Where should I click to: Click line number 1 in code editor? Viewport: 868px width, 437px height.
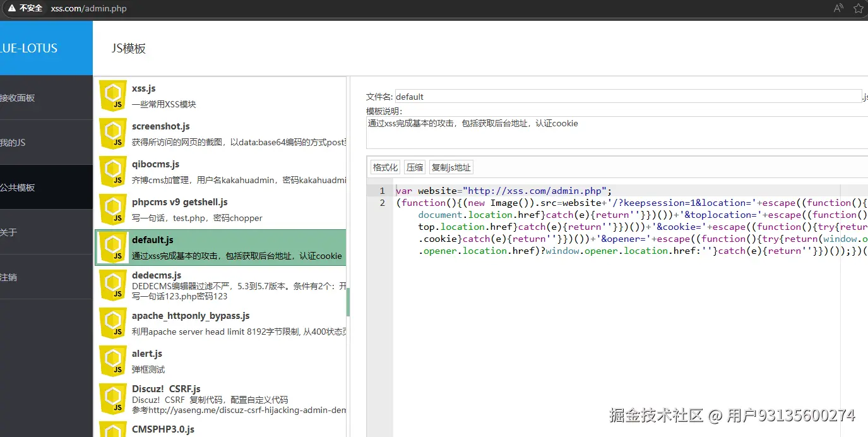click(382, 191)
